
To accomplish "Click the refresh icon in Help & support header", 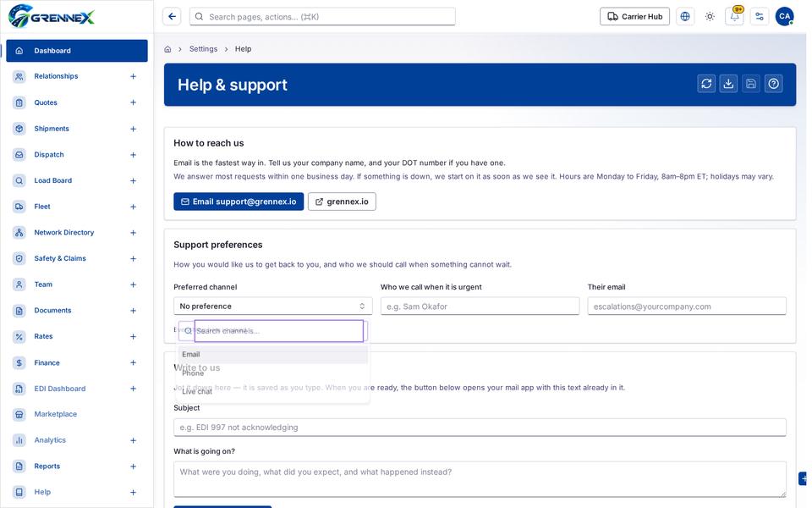I will tap(706, 84).
